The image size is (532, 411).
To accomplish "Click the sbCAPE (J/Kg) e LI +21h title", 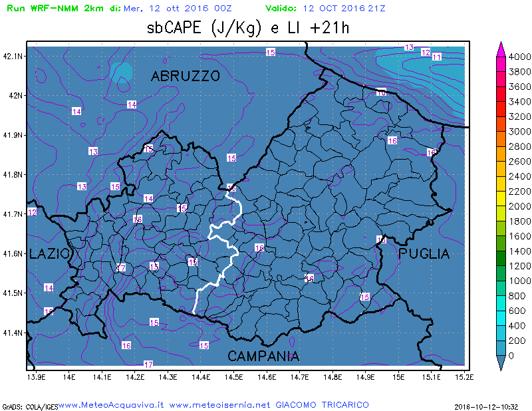I will coord(248,28).
